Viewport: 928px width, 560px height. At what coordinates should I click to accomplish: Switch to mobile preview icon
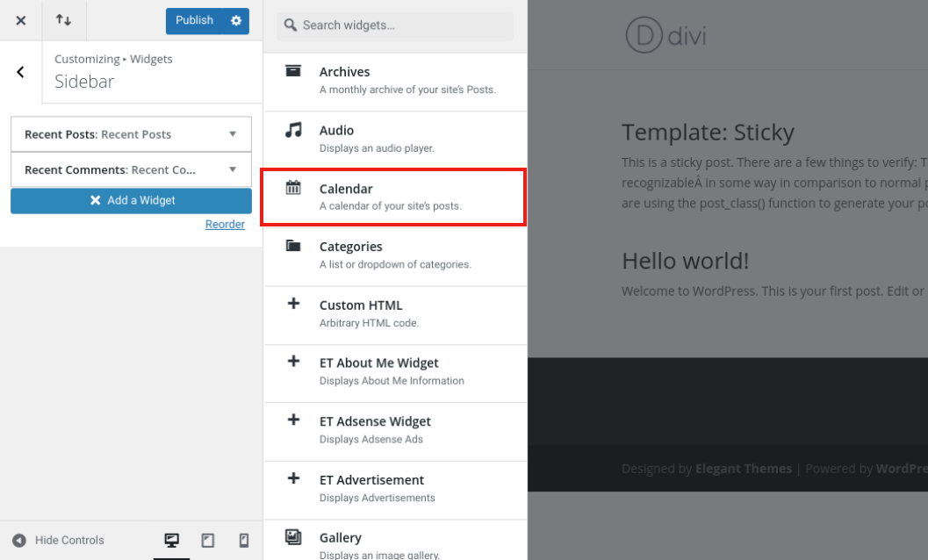244,541
